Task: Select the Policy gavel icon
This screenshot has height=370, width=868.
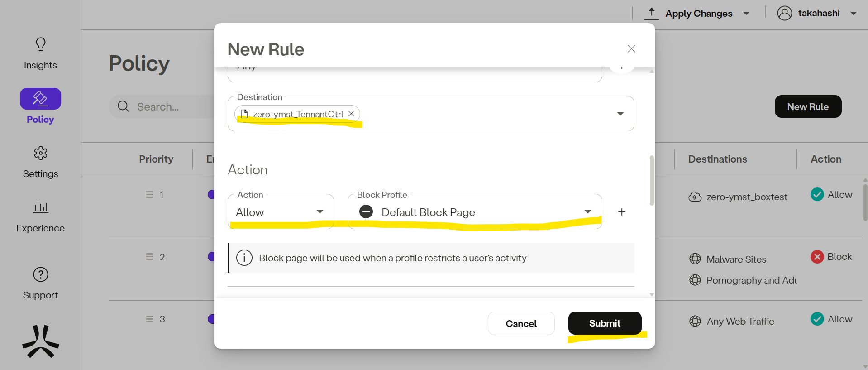Action: (x=40, y=98)
